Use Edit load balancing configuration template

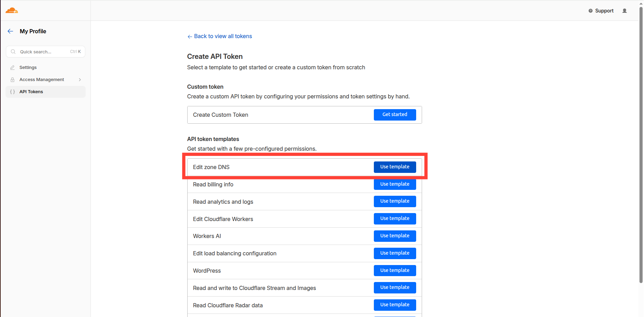click(x=395, y=253)
